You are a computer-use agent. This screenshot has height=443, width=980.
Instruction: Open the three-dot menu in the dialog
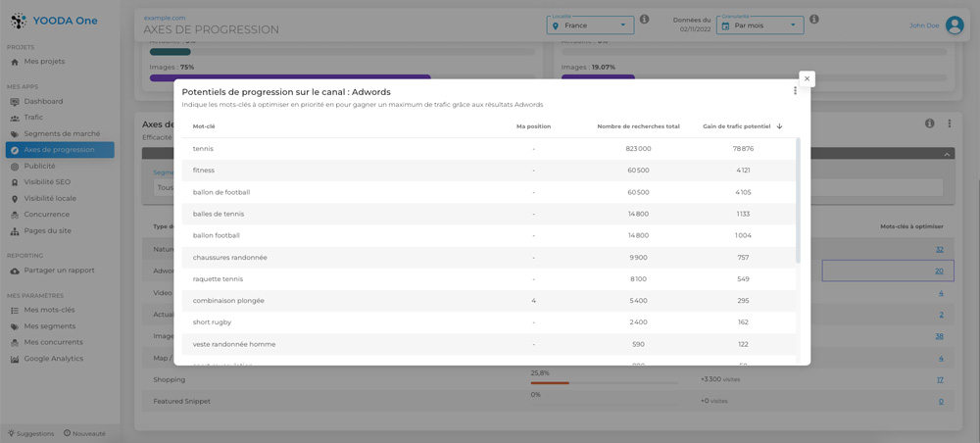point(795,91)
